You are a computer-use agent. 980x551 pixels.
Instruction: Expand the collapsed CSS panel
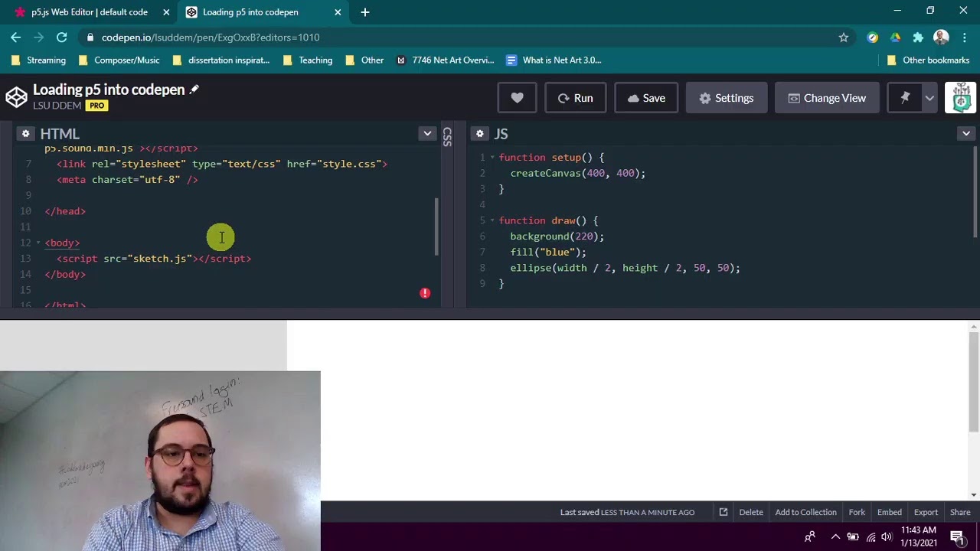[447, 137]
